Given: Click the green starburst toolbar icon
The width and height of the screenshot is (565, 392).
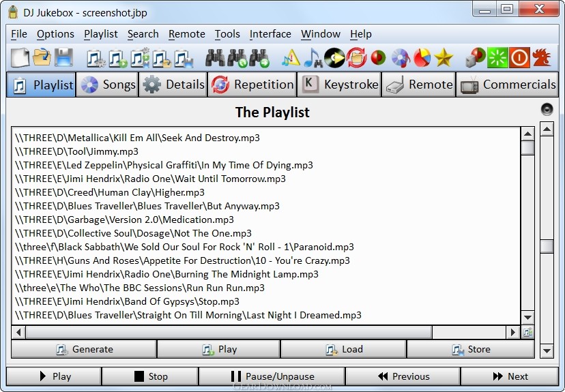Looking at the screenshot, I should pos(497,58).
